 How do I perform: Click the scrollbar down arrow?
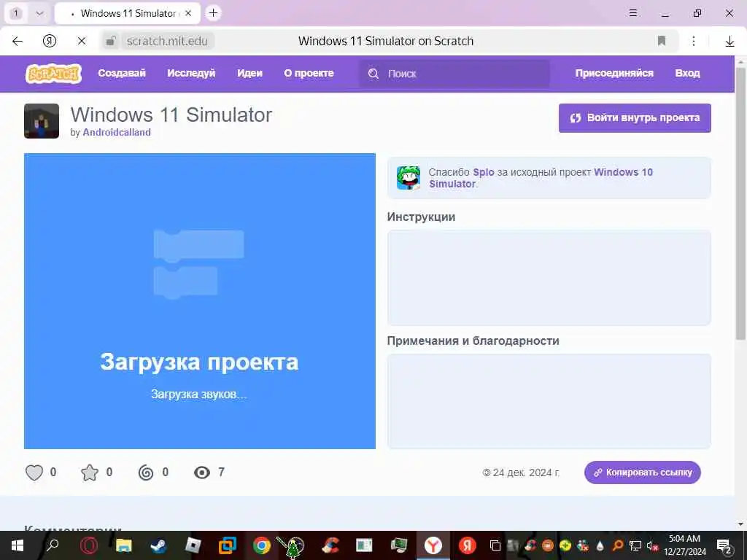click(x=740, y=524)
